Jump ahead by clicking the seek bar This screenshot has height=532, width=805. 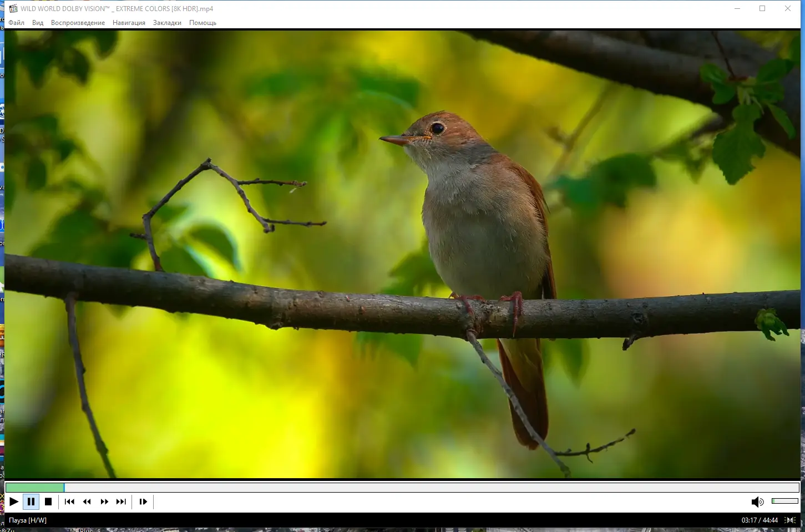(388, 487)
